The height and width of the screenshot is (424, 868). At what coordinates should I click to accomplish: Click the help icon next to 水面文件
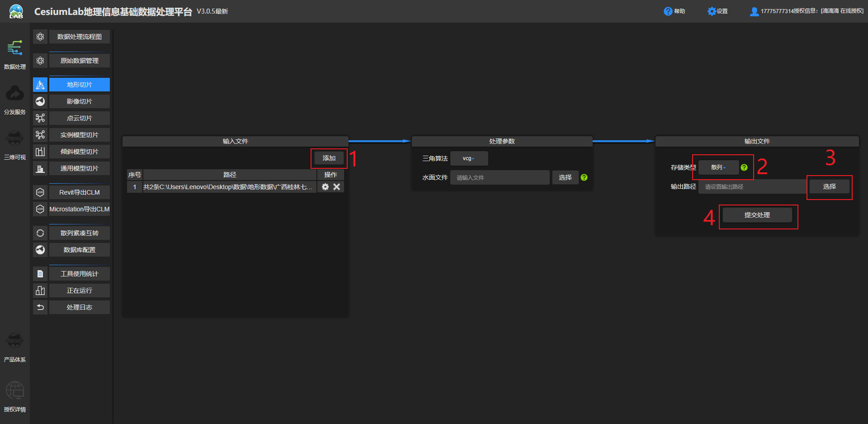coord(584,177)
